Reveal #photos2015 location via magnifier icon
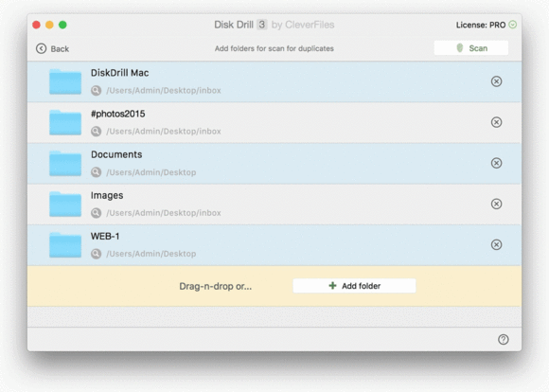 tap(96, 132)
